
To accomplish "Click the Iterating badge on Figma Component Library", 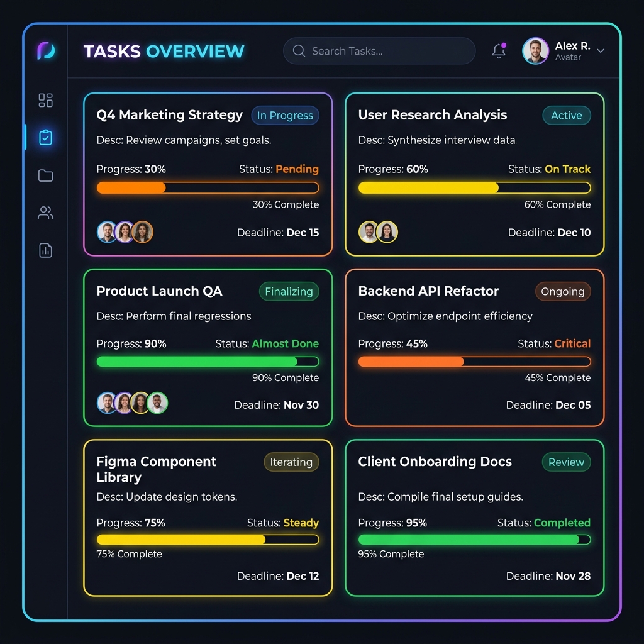I will pos(291,462).
